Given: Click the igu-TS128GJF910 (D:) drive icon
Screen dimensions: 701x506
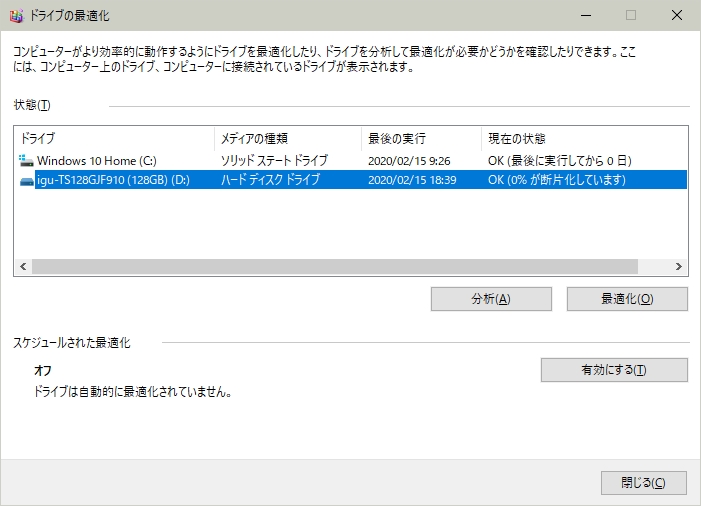Looking at the screenshot, I should point(27,181).
